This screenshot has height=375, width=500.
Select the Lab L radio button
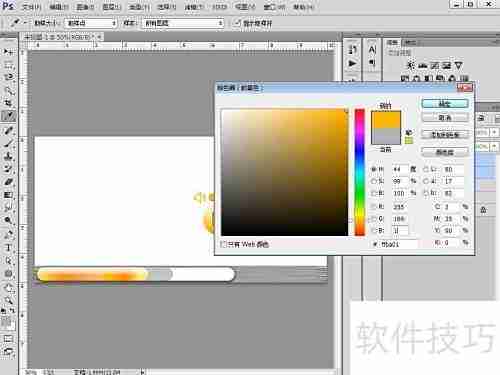(426, 169)
